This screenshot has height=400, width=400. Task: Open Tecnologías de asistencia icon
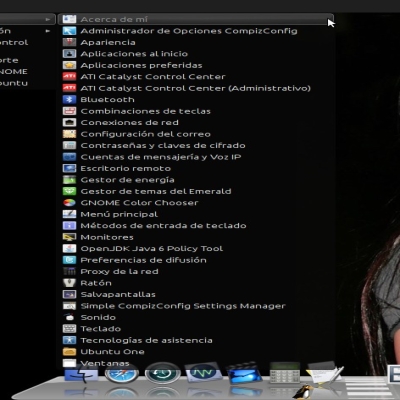pos(69,340)
